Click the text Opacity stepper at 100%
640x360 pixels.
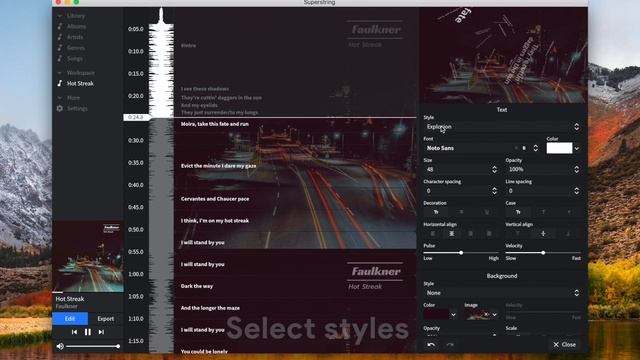[576, 169]
